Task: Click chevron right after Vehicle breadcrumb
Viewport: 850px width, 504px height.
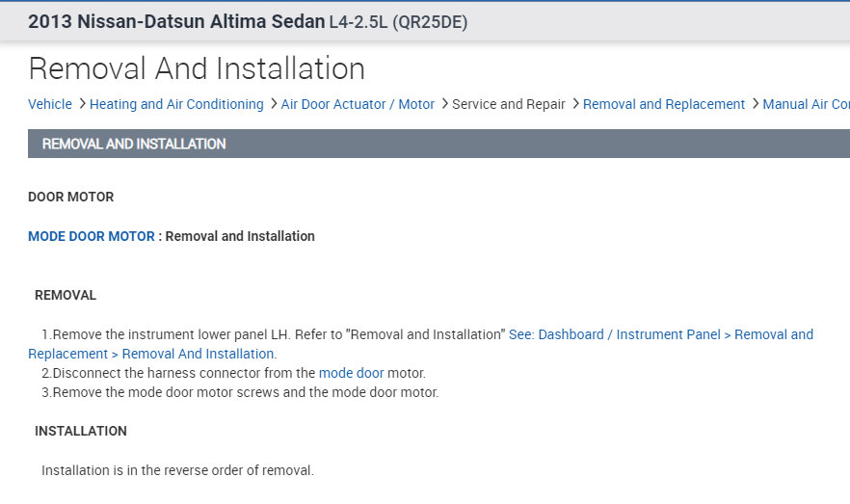Action: point(81,104)
